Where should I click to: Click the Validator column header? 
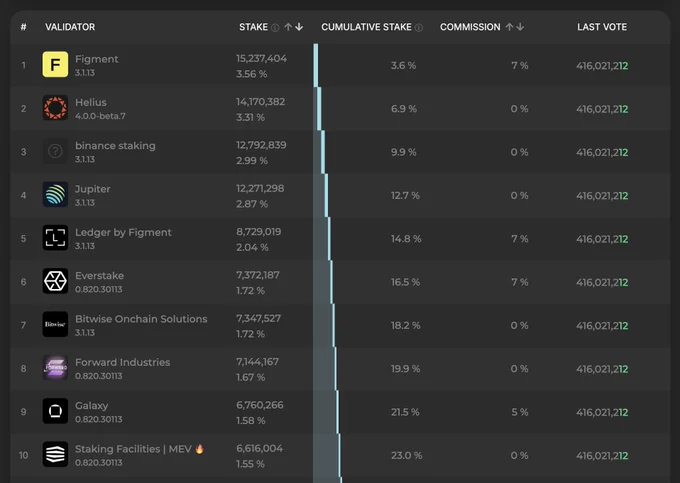(x=70, y=27)
